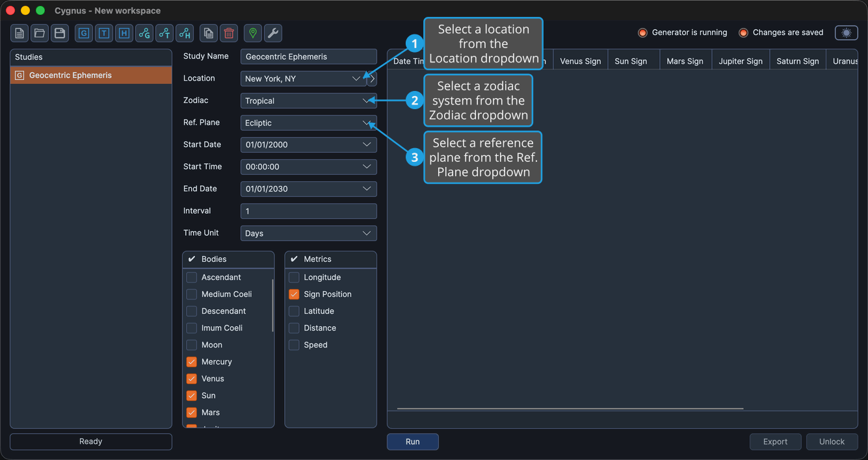The height and width of the screenshot is (460, 868).
Task: Open a workspace using the folder icon
Action: (40, 33)
